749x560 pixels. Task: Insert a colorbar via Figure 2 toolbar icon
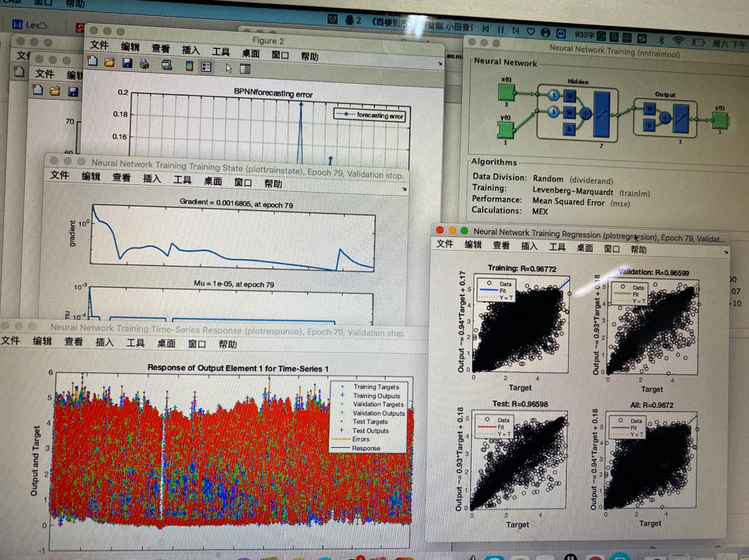coord(189,66)
